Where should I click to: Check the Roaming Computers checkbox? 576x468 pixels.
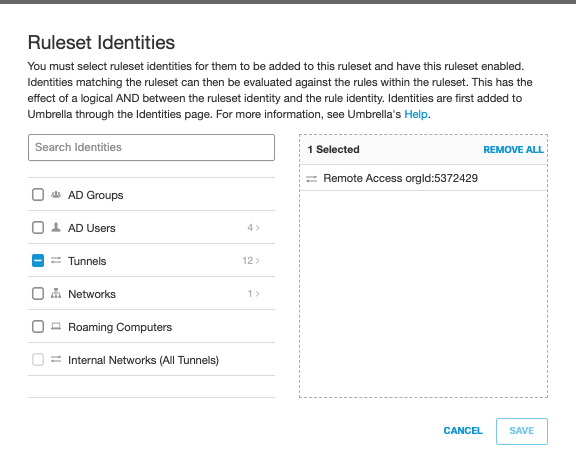point(38,327)
